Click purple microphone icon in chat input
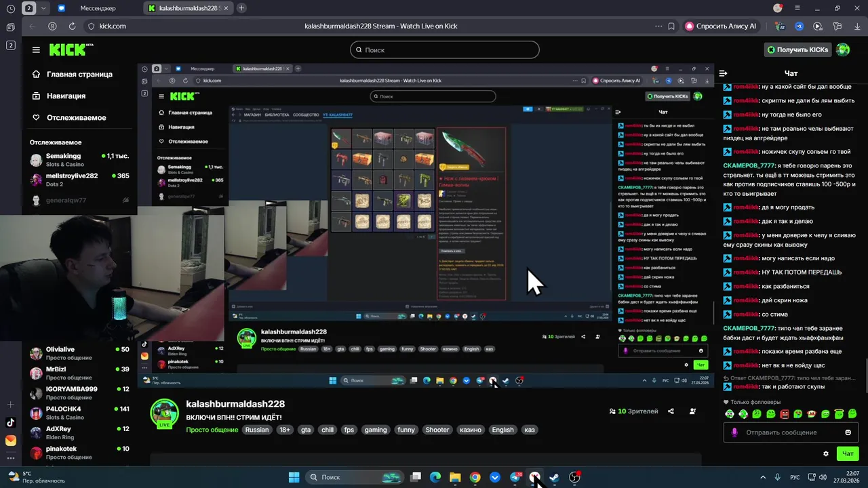868x488 pixels. point(734,432)
